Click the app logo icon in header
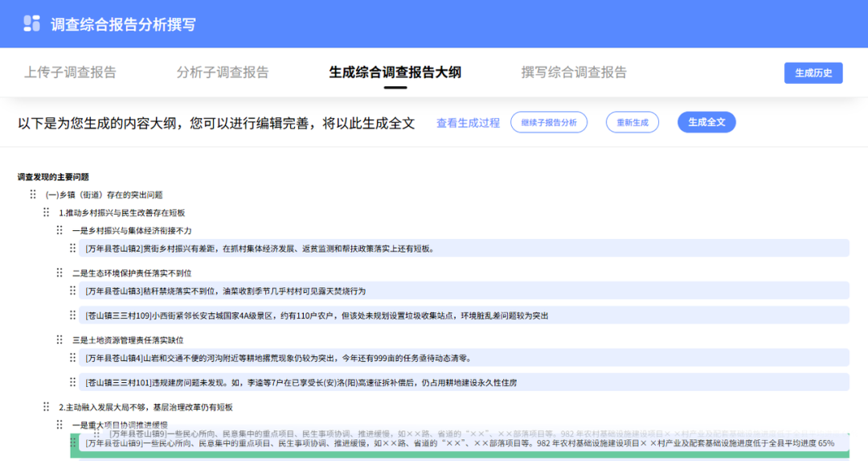 tap(32, 23)
